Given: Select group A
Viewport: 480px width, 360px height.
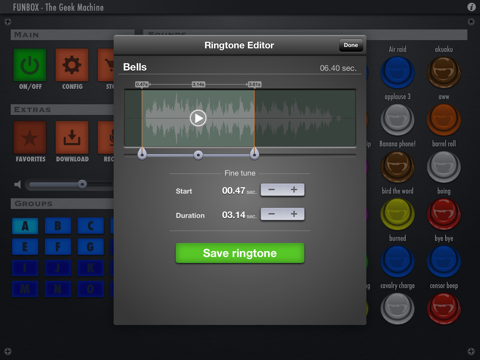Looking at the screenshot, I should (x=25, y=226).
